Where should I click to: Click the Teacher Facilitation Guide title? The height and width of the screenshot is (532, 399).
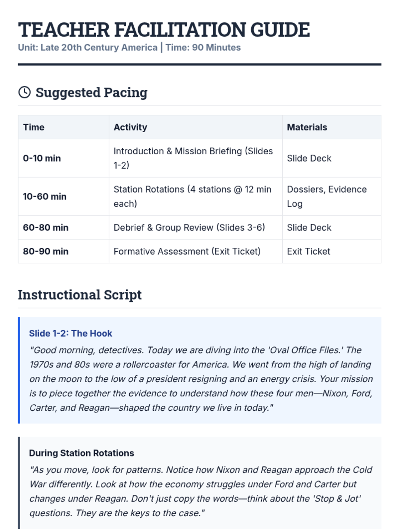(164, 30)
